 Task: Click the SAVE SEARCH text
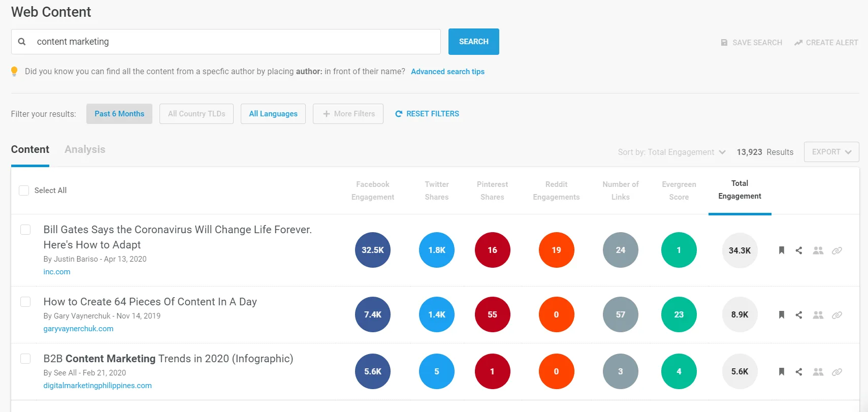tap(757, 43)
